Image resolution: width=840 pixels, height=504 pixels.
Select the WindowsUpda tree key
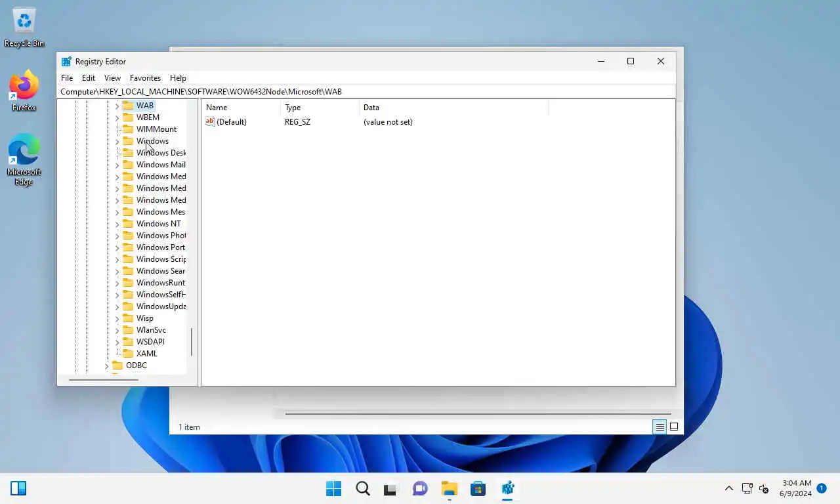(x=161, y=306)
